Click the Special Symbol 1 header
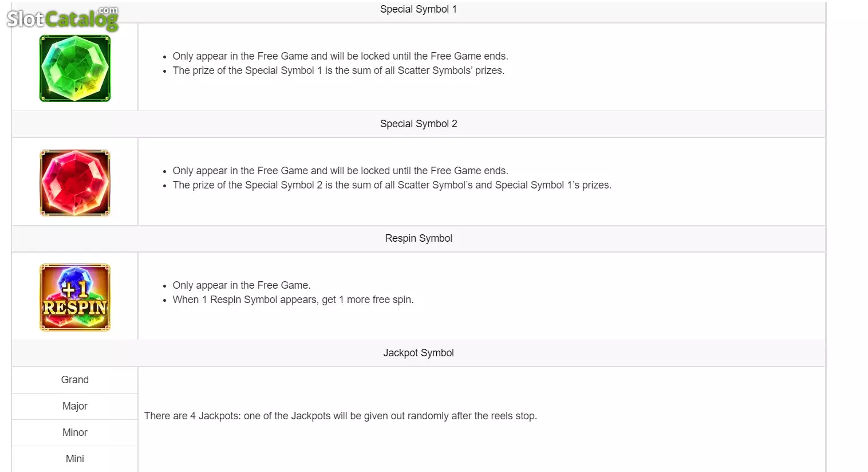The height and width of the screenshot is (472, 868). [419, 9]
